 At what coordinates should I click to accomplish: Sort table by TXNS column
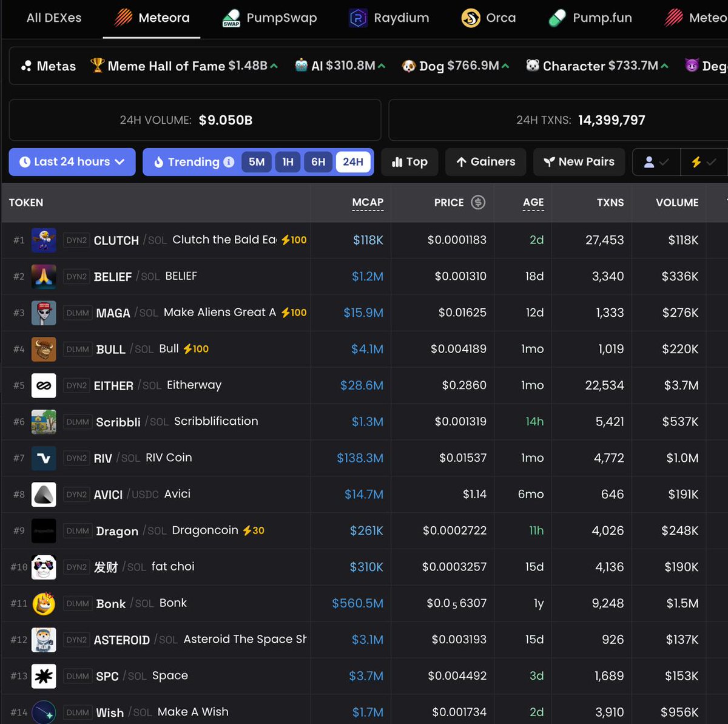(x=610, y=203)
